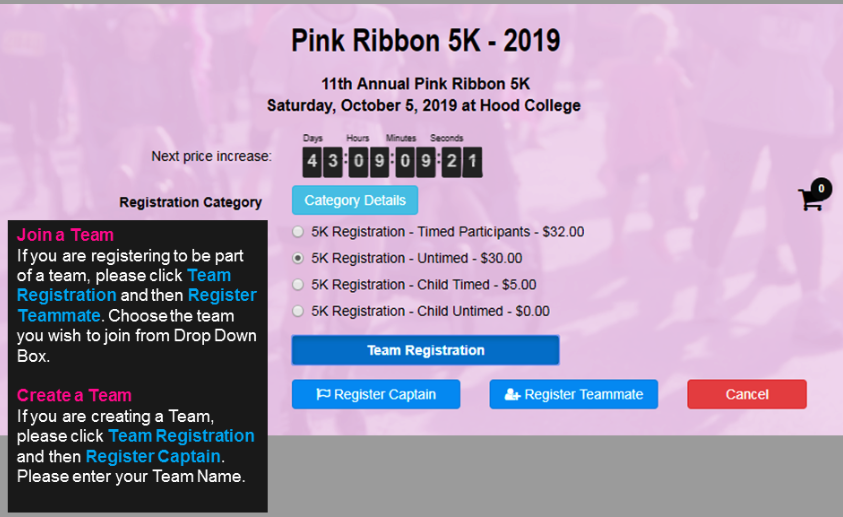Click the "Create a Team" heading
The width and height of the screenshot is (843, 517).
point(74,395)
